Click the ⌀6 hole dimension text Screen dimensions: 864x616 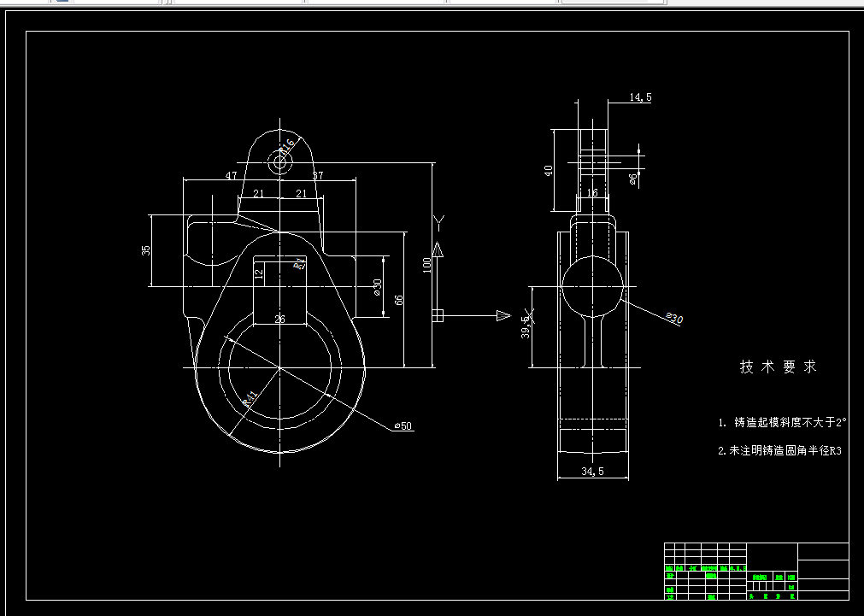pos(632,179)
